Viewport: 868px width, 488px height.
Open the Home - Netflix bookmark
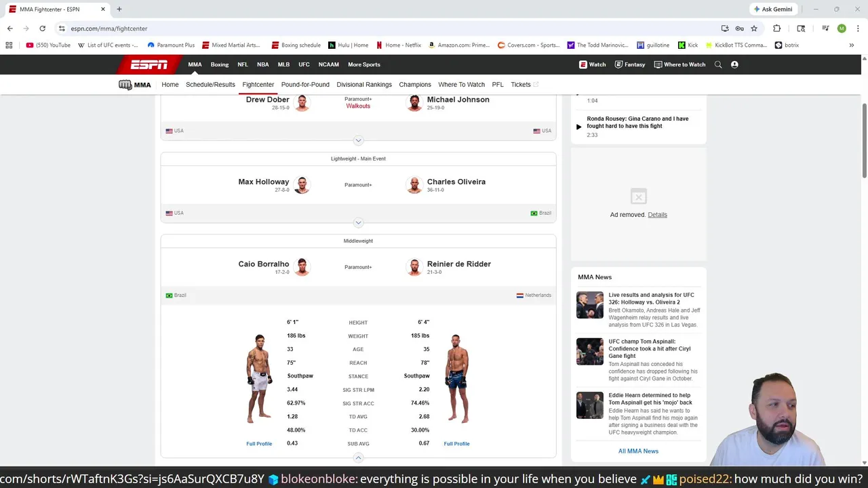(x=398, y=45)
